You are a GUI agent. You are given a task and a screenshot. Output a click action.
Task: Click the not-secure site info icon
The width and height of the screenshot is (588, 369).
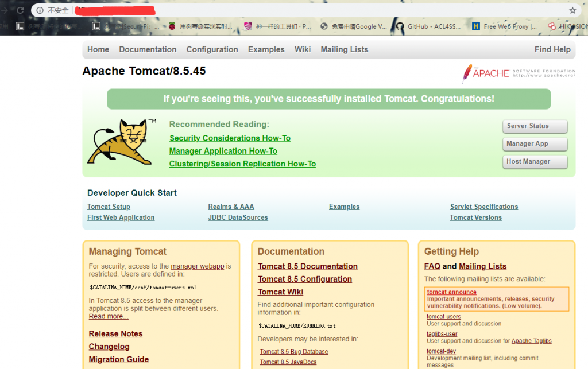tap(40, 10)
